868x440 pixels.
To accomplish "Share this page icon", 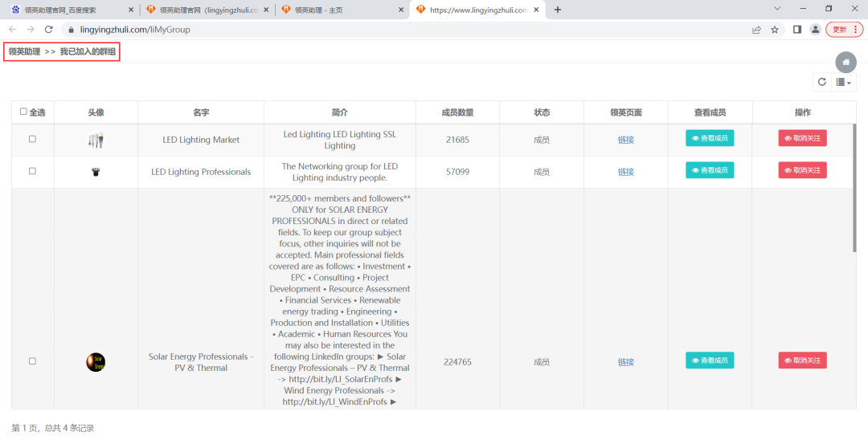I will [756, 30].
